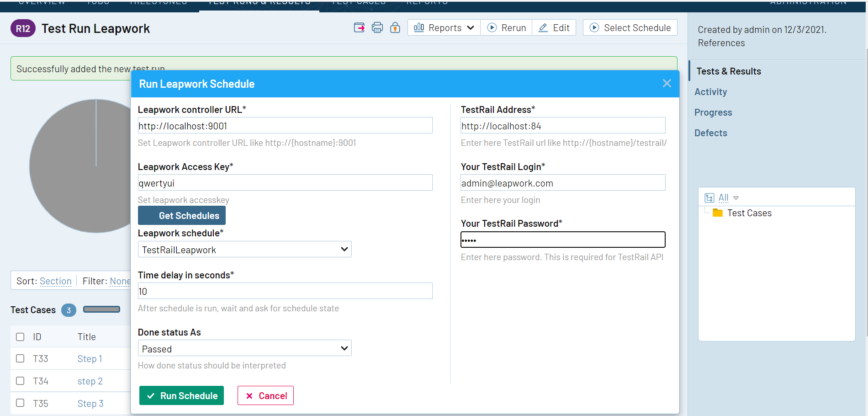Click the Leapwork Access Key field
Viewport: 868px width, 416px height.
285,183
